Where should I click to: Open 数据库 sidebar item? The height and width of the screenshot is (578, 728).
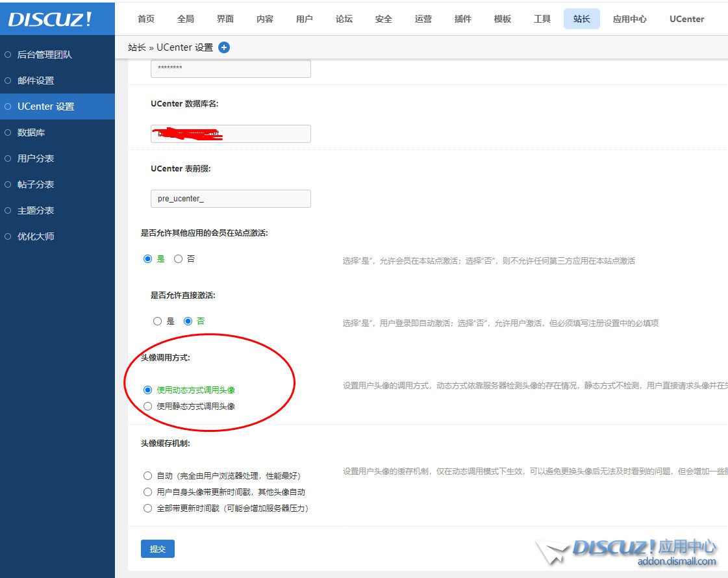[x=31, y=132]
